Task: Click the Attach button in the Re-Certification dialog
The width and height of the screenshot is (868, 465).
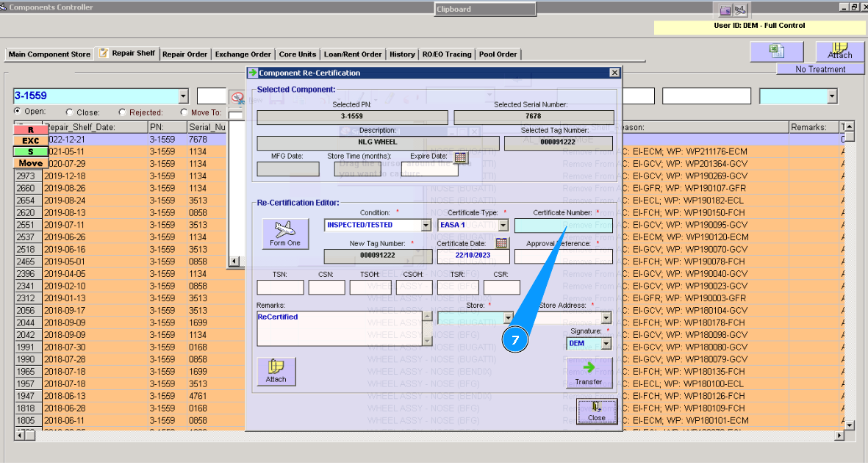Action: (x=276, y=372)
